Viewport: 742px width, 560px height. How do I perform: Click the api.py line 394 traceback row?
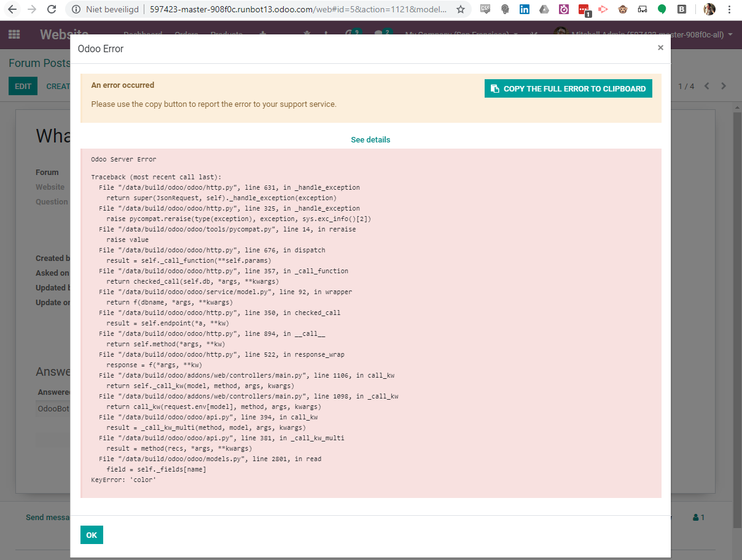208,417
